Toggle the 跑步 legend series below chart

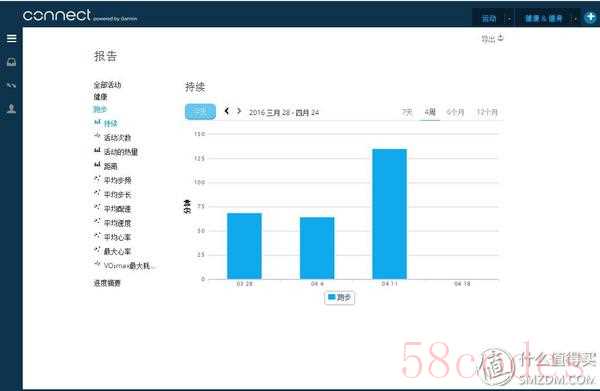[x=339, y=298]
